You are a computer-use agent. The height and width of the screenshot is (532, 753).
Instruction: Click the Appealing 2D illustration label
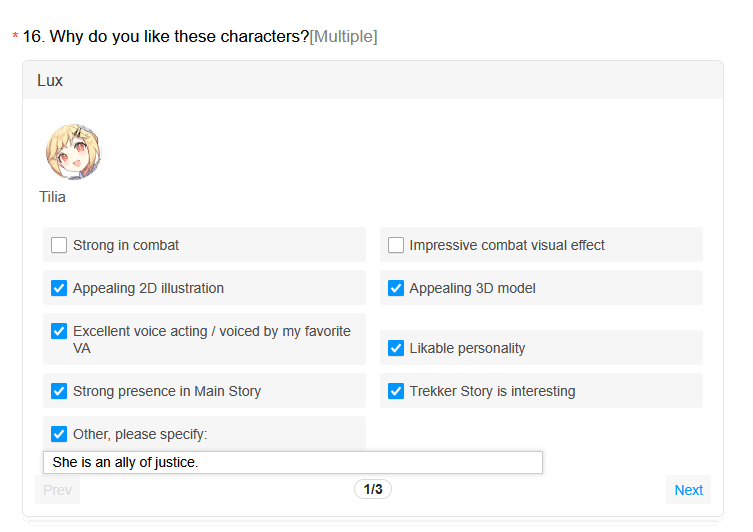(x=148, y=288)
